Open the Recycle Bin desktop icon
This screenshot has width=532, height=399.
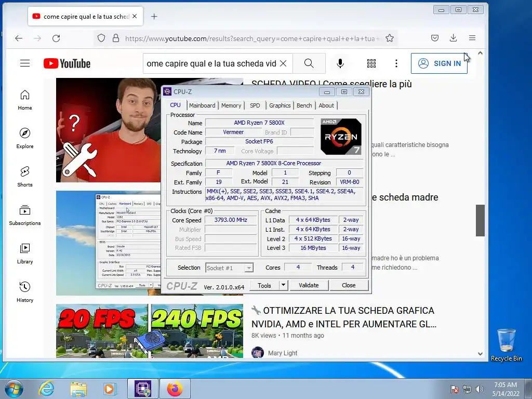506,345
